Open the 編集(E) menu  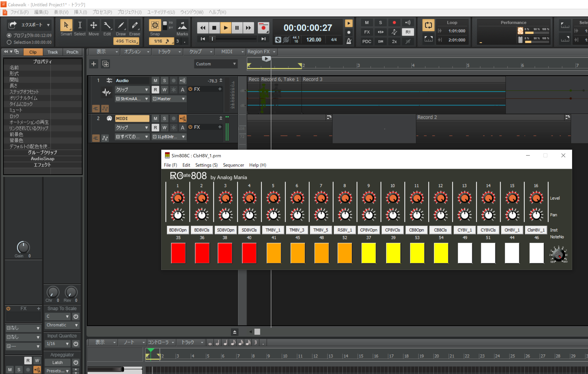click(41, 12)
